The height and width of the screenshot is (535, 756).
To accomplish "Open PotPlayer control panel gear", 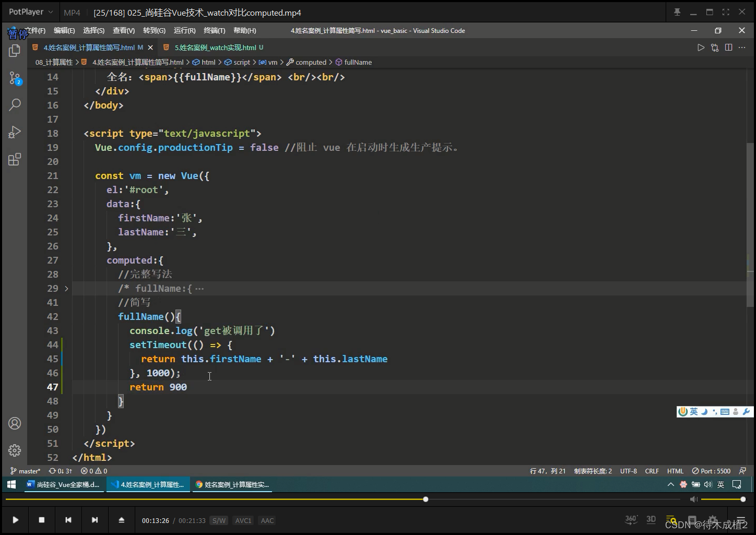I will point(713,520).
